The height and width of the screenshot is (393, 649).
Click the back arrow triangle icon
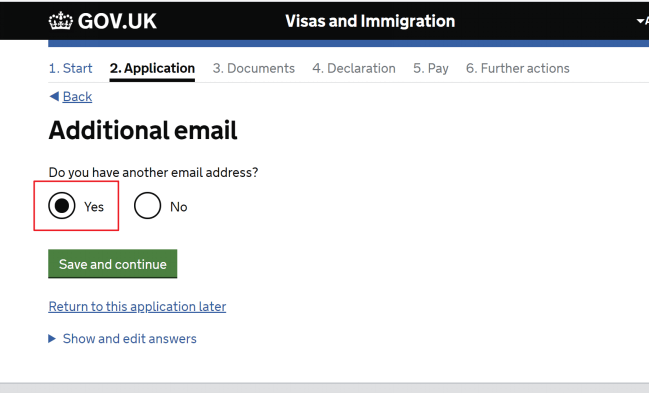point(54,96)
